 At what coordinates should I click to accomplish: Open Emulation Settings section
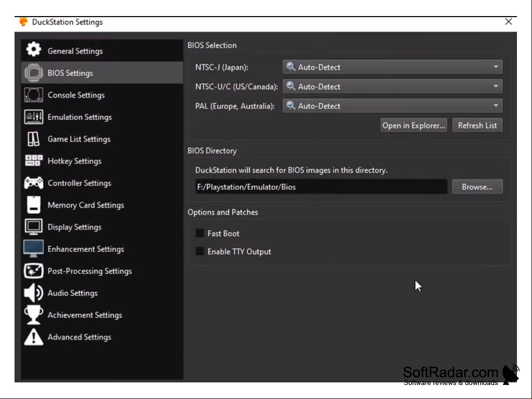tap(102, 117)
